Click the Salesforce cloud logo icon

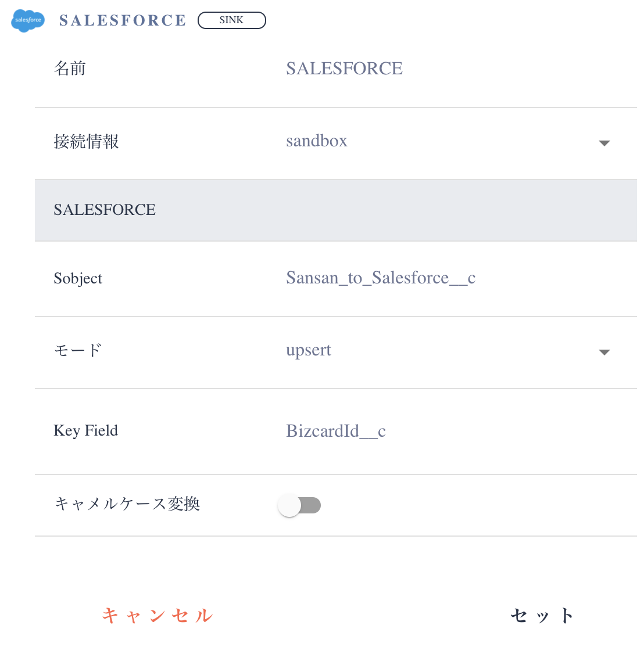[x=28, y=20]
